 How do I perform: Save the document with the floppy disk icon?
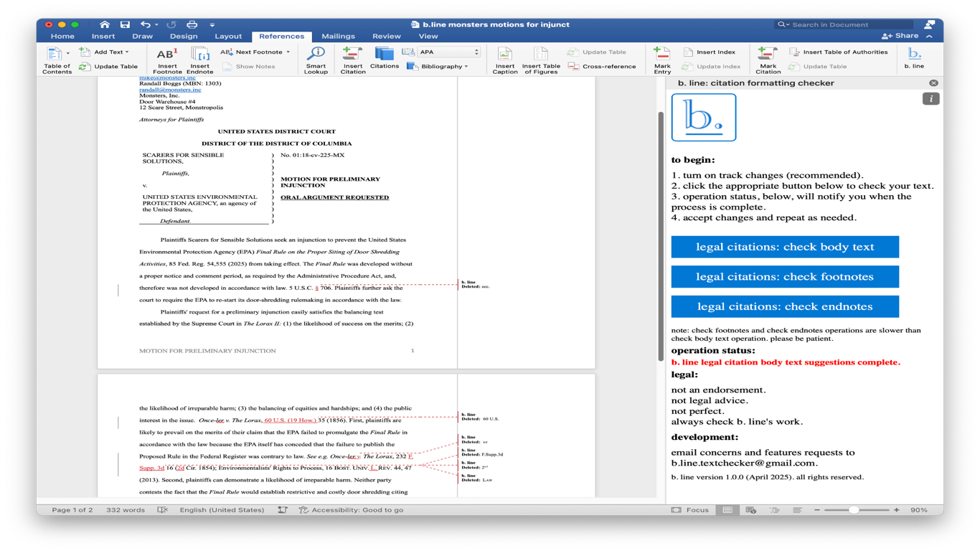[125, 24]
